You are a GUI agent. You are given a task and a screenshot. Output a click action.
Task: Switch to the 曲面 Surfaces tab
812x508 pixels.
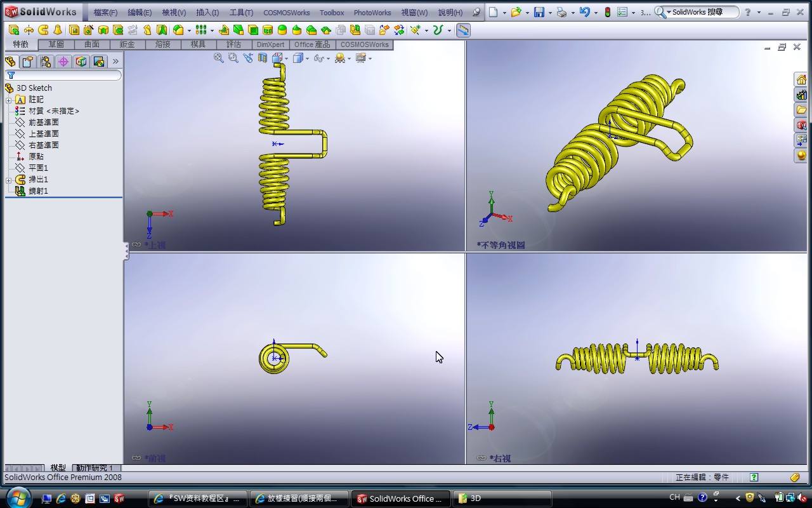tap(92, 44)
